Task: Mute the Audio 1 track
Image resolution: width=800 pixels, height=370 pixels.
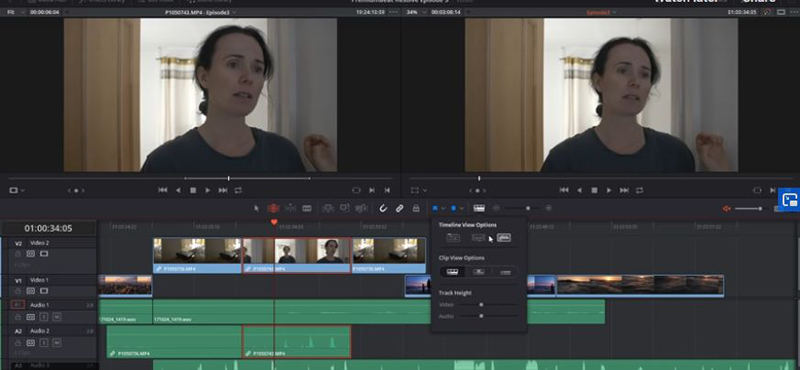Action: [x=57, y=317]
